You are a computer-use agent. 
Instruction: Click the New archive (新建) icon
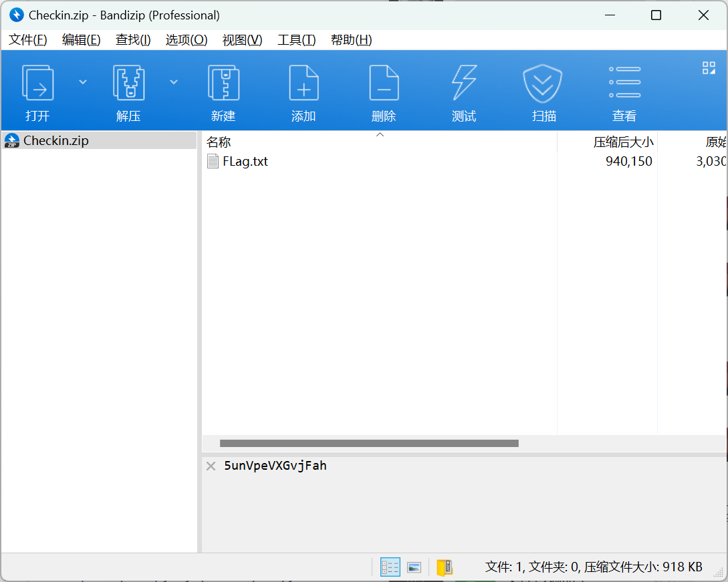(x=223, y=83)
